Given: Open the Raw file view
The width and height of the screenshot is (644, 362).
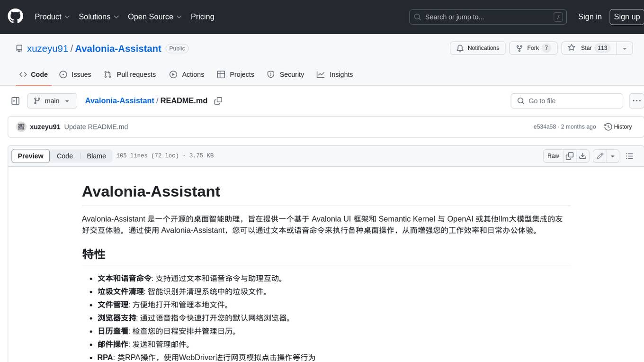Looking at the screenshot, I should click(553, 156).
